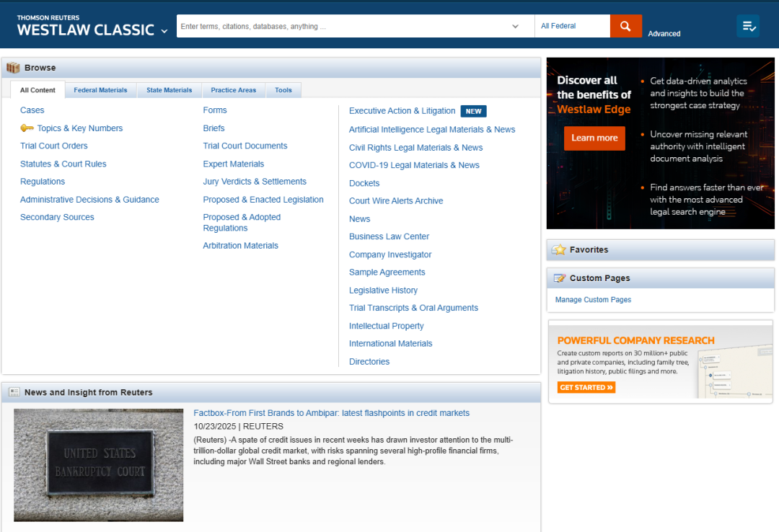Open Intellectual Property
Viewport: 779px width, 532px height.
pos(386,326)
